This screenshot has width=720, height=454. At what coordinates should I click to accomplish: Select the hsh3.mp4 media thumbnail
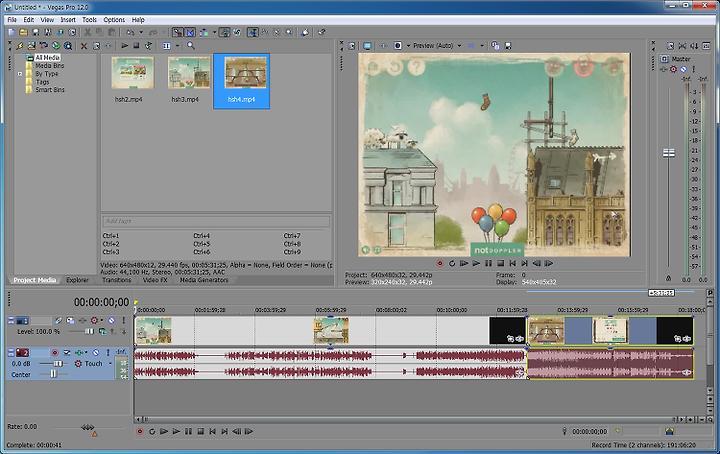coord(189,73)
